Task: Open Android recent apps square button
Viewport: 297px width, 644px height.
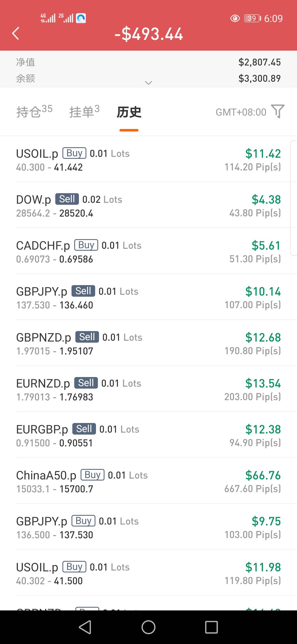Action: click(x=211, y=627)
